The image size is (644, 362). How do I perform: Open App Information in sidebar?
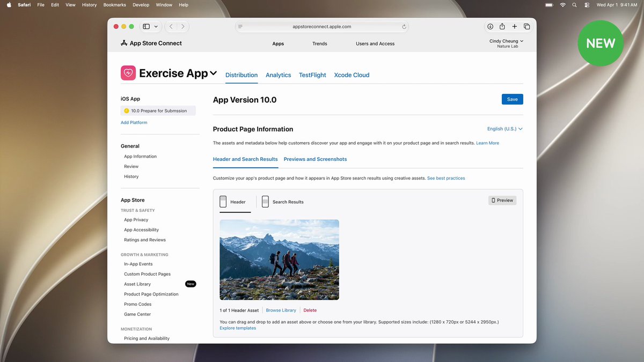[x=141, y=157]
